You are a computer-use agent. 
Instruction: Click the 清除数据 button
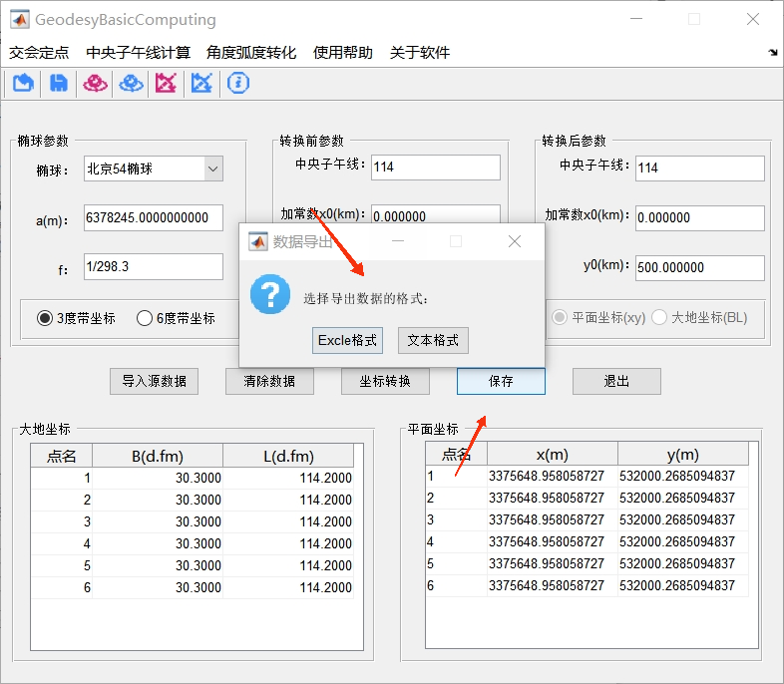(269, 381)
